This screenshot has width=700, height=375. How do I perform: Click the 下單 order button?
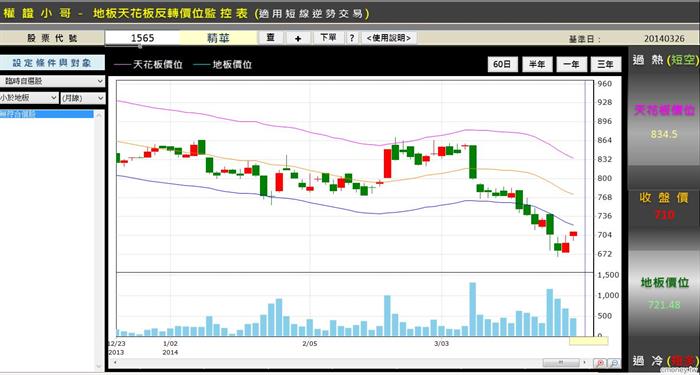click(328, 38)
